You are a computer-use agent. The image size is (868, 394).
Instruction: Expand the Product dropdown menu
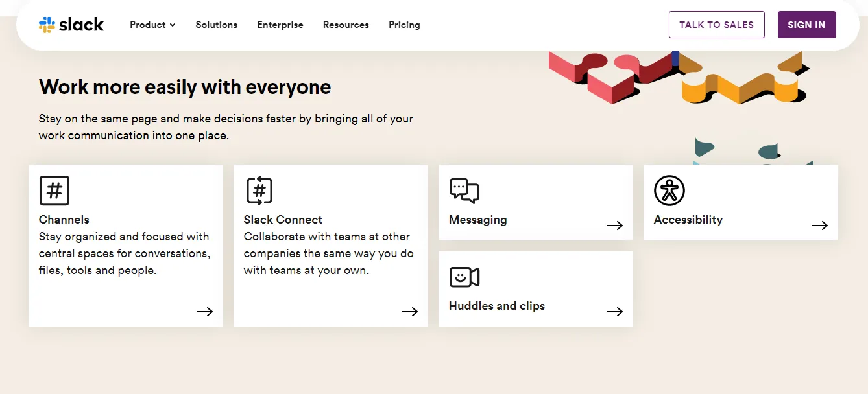pyautogui.click(x=152, y=25)
